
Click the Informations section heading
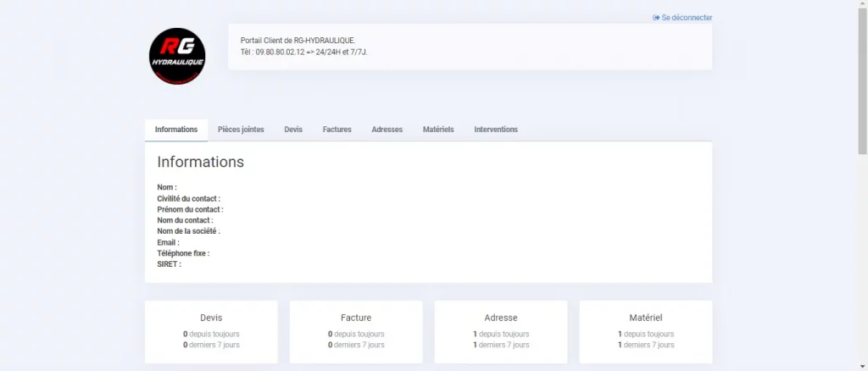200,162
